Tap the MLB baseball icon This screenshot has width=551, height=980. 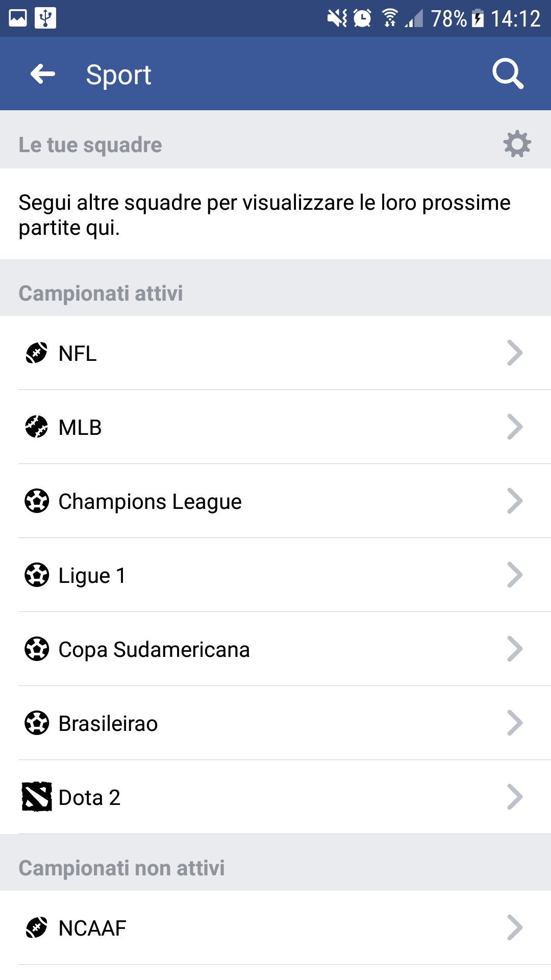click(x=37, y=427)
